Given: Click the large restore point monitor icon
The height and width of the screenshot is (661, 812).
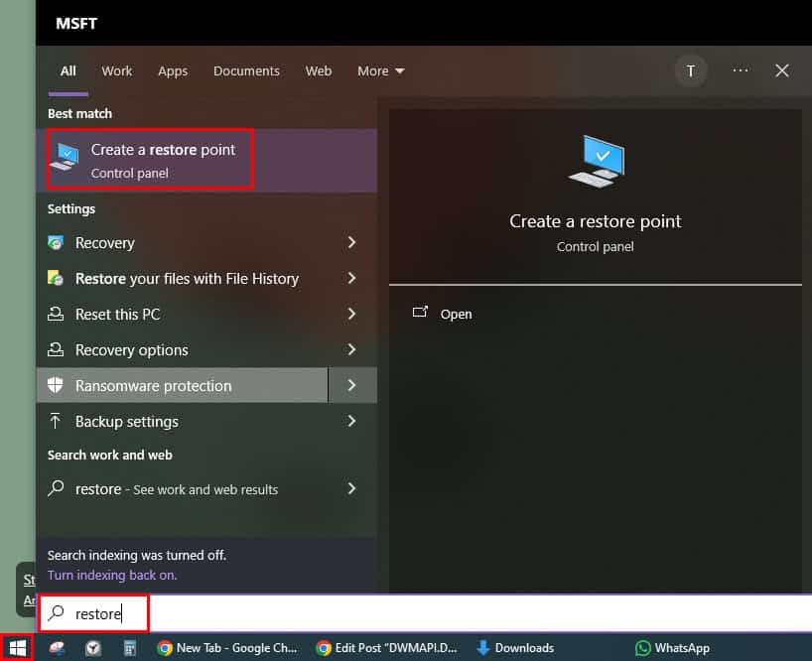Looking at the screenshot, I should 596,161.
